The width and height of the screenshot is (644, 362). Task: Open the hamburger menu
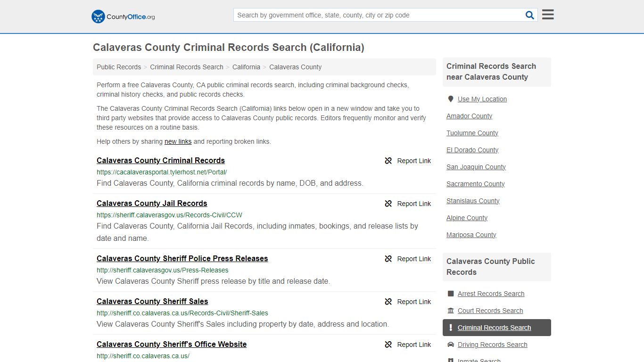click(x=548, y=15)
